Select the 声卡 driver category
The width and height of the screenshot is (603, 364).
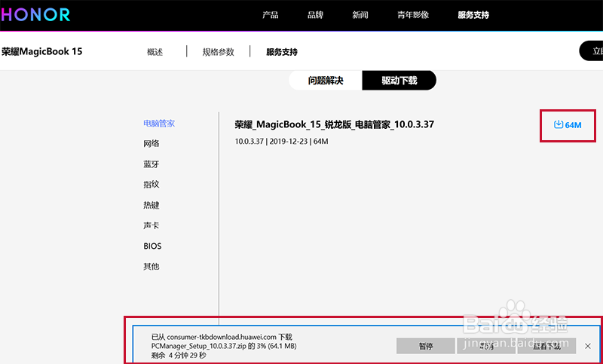[x=152, y=225]
